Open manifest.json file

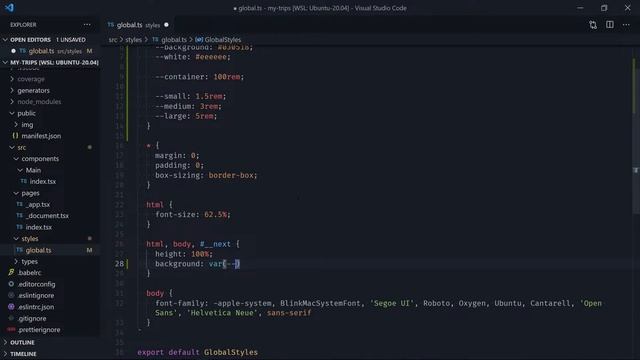[x=50, y=136]
